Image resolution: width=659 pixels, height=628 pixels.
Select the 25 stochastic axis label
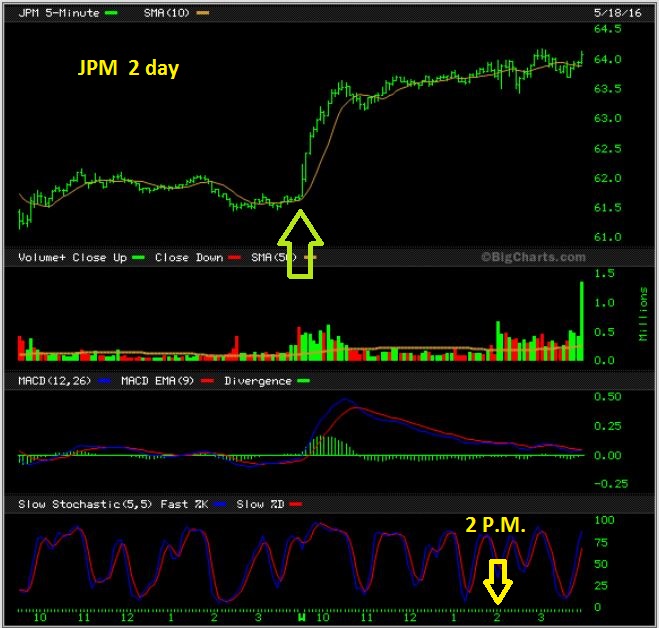(x=601, y=585)
